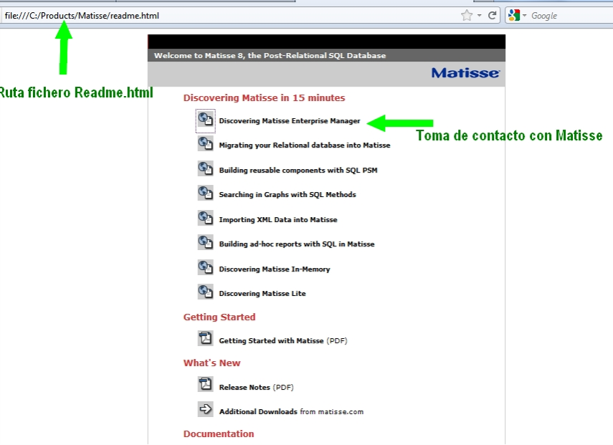Click the Google search engine icon
The height and width of the screenshot is (445, 613).
tap(514, 16)
